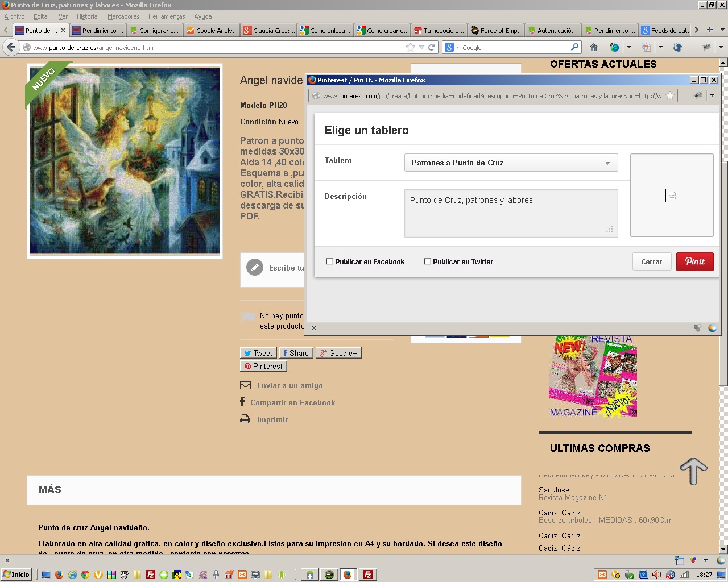Open the Ayuda menu
The width and height of the screenshot is (728, 582).
point(203,16)
